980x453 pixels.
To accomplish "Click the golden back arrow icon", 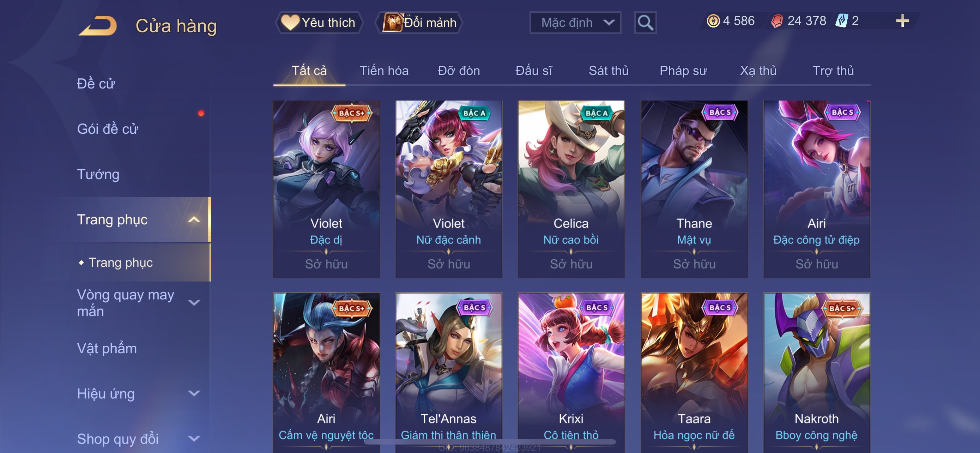I will [x=97, y=25].
